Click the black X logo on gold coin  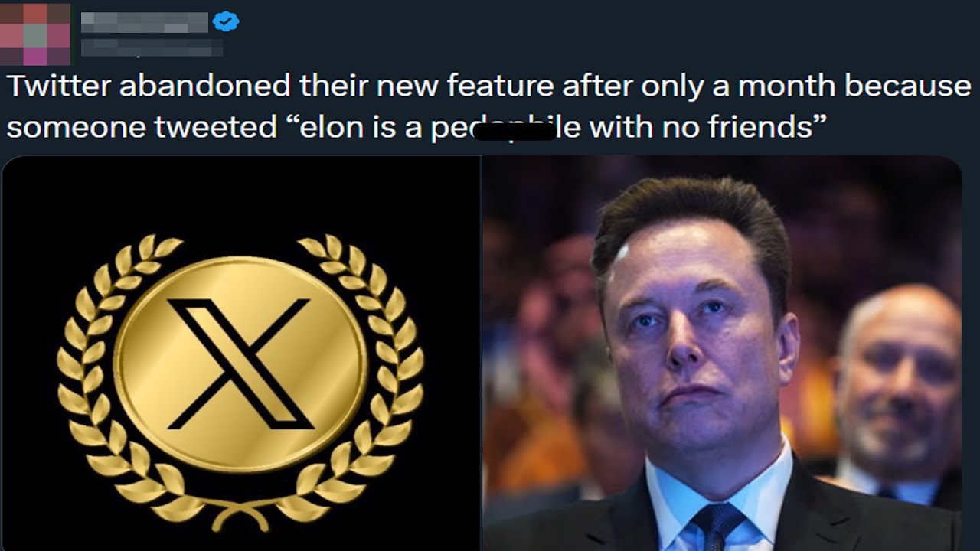click(239, 364)
